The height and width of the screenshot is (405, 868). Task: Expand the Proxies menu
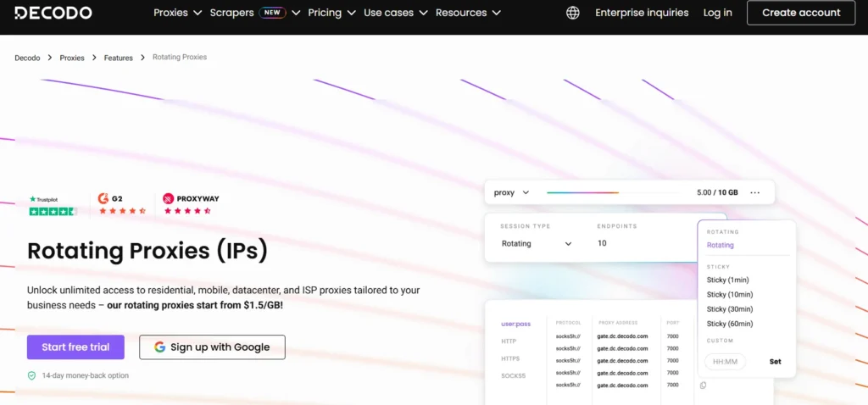[x=178, y=13]
